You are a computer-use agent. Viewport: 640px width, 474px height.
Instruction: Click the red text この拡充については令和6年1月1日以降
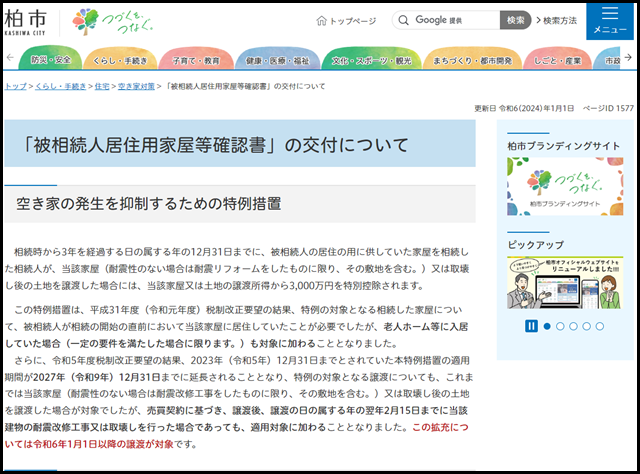click(x=237, y=436)
